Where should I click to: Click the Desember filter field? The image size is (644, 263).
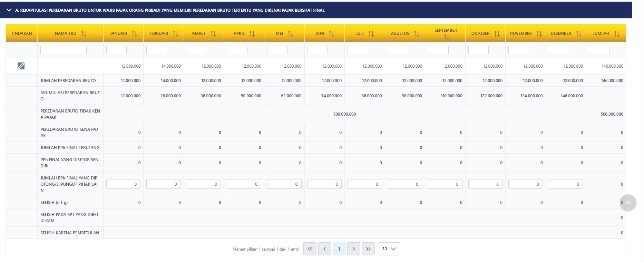click(x=559, y=50)
